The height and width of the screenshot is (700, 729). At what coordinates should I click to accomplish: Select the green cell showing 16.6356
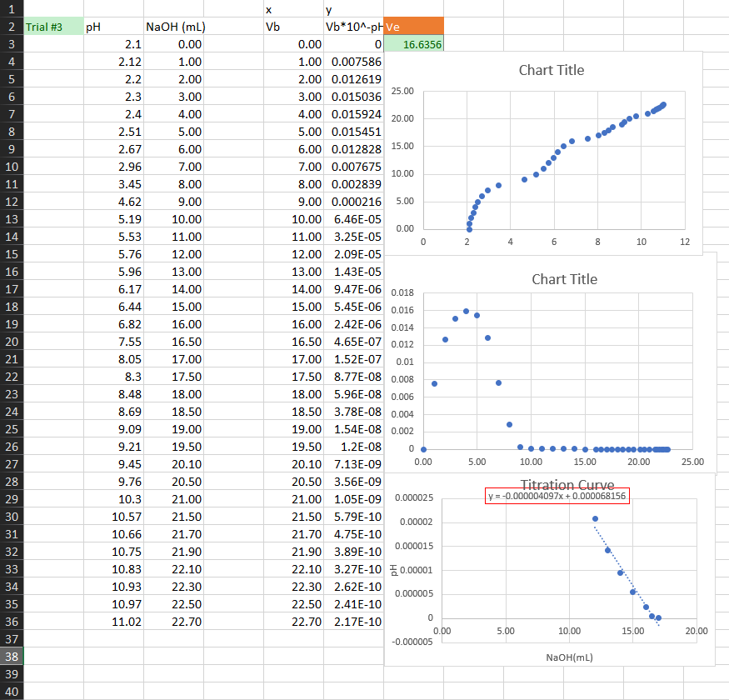tap(413, 43)
